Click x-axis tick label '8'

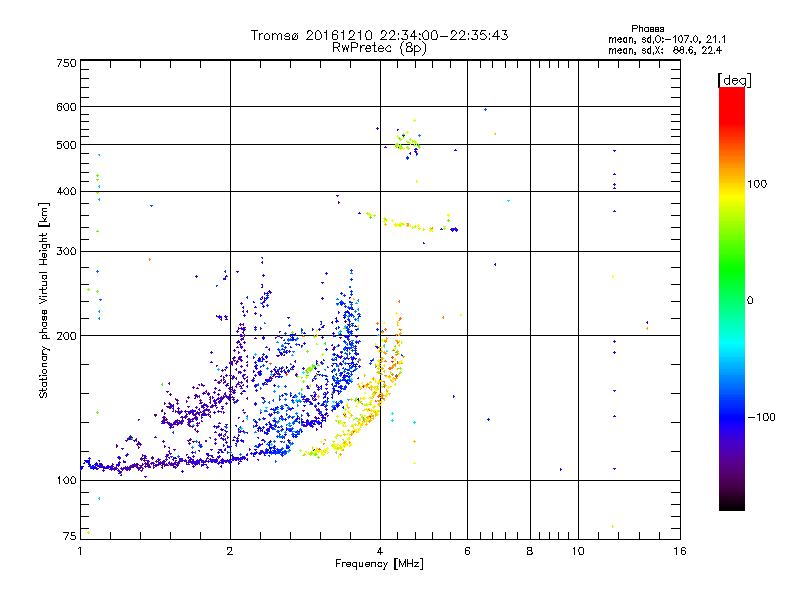tap(530, 551)
